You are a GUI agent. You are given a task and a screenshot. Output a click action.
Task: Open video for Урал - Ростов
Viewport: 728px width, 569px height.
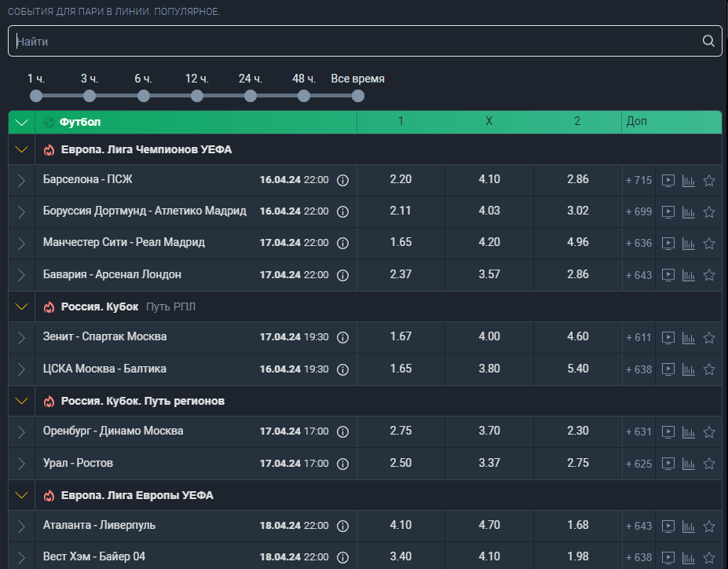click(x=668, y=464)
